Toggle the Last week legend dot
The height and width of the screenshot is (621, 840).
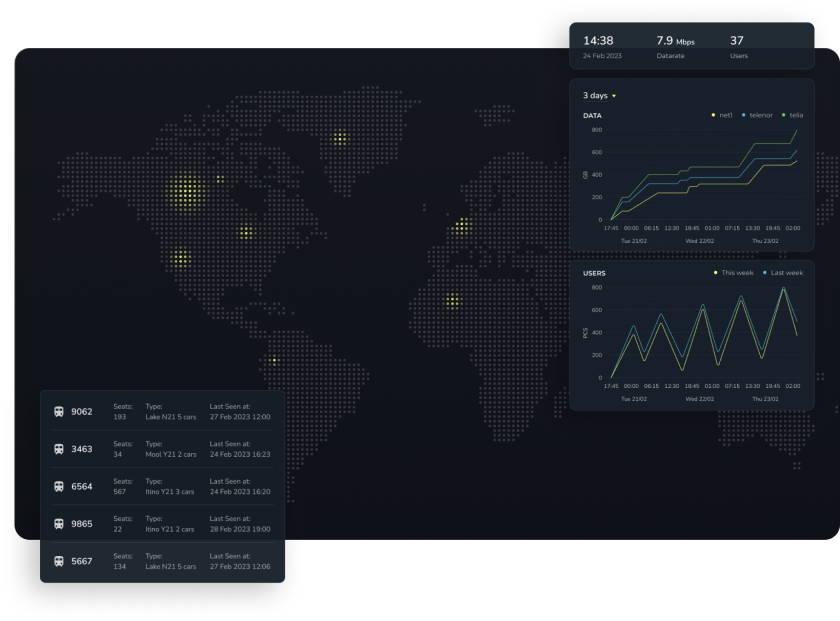point(764,273)
